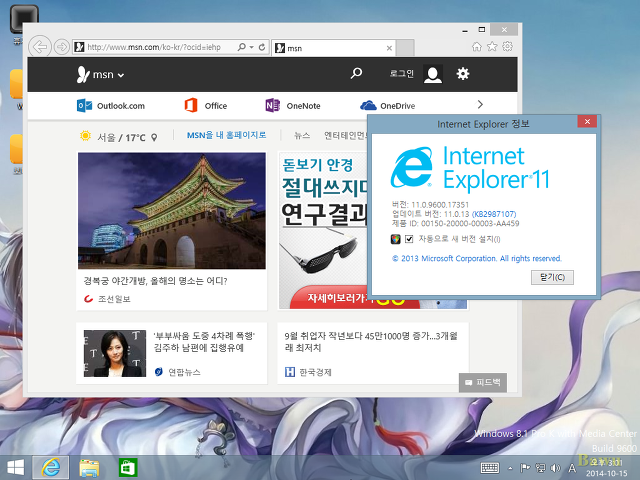Open the palace night photo thumbnail
This screenshot has height=480, width=640.
pyautogui.click(x=172, y=211)
